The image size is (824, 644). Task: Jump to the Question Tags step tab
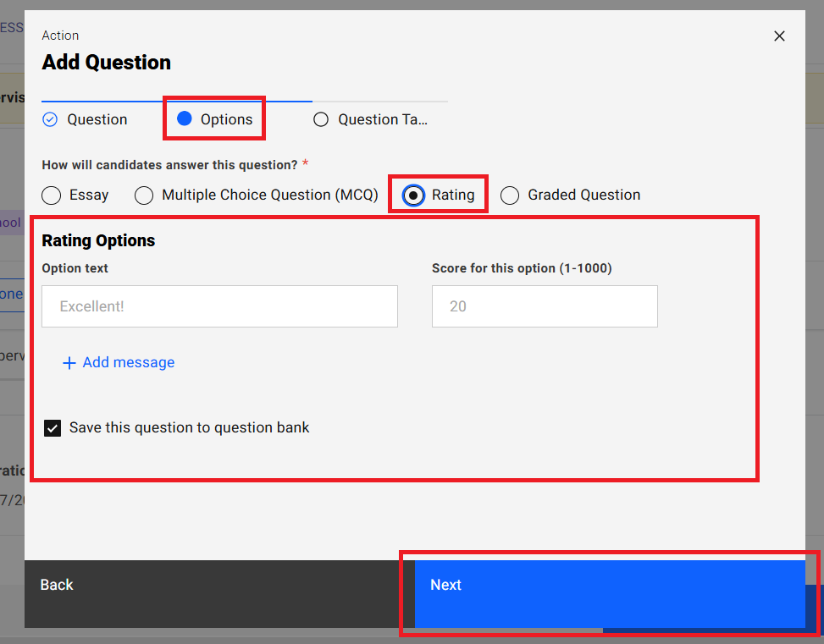pos(383,119)
